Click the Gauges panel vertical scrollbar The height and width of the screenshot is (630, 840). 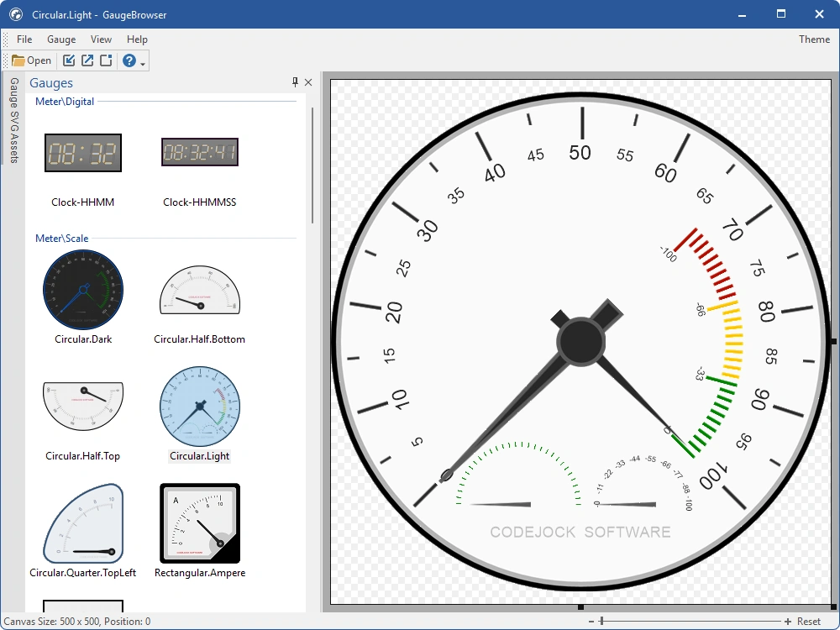(x=312, y=165)
